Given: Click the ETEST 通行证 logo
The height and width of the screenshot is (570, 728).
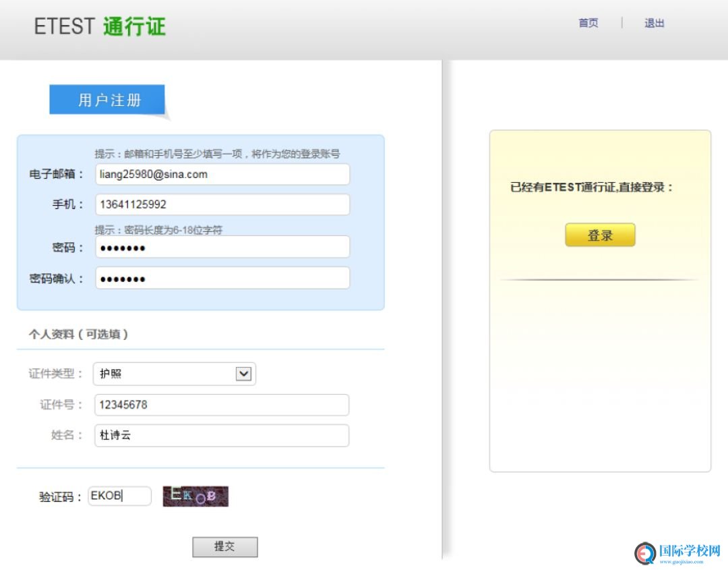Looking at the screenshot, I should coord(100,26).
